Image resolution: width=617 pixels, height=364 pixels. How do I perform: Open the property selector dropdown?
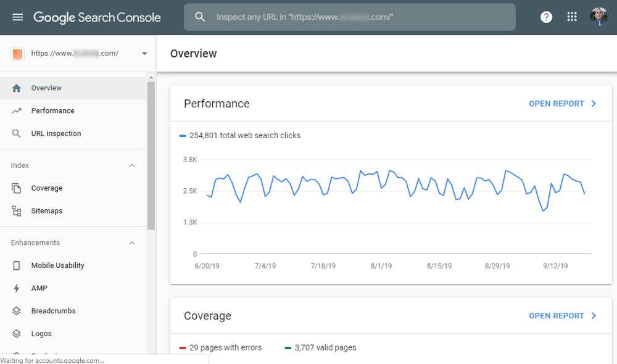144,54
